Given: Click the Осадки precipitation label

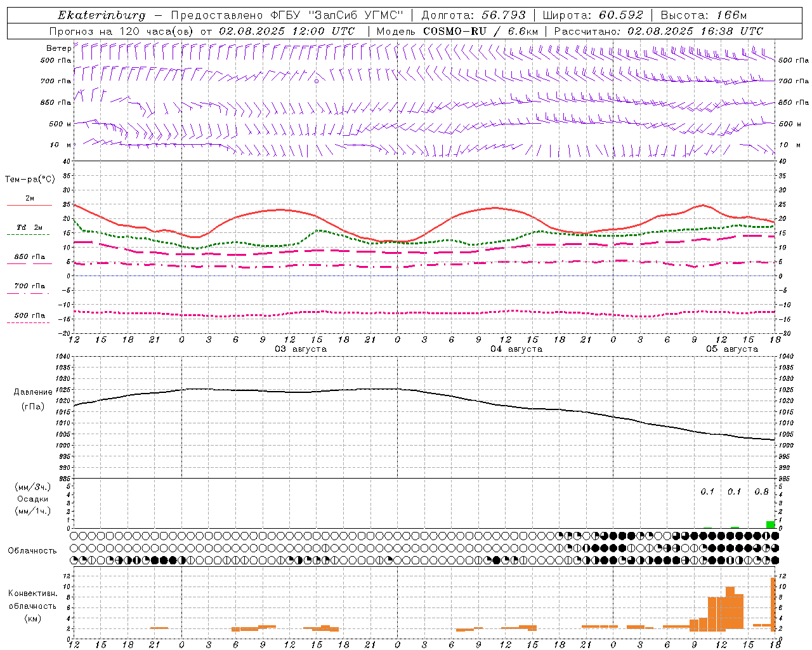Looking at the screenshot, I should click(x=33, y=499).
